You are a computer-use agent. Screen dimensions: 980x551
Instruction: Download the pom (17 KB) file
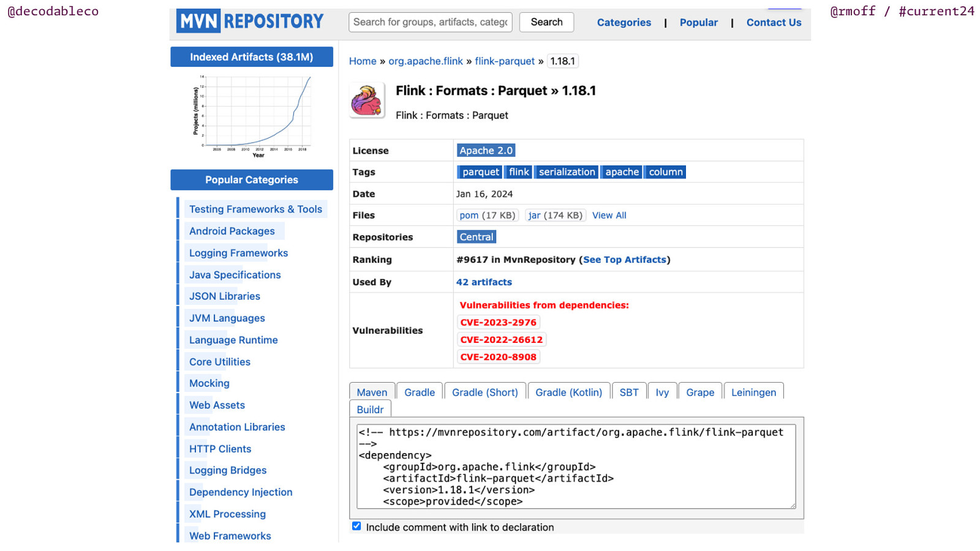488,216
